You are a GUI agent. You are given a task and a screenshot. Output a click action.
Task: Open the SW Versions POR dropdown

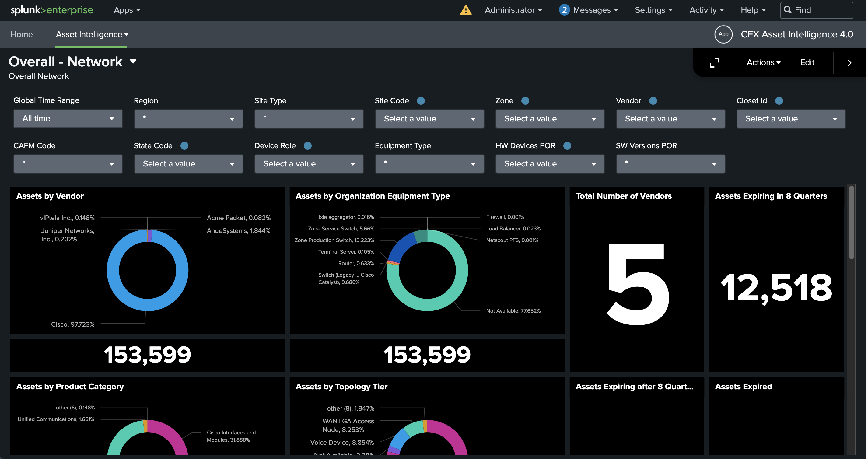670,164
